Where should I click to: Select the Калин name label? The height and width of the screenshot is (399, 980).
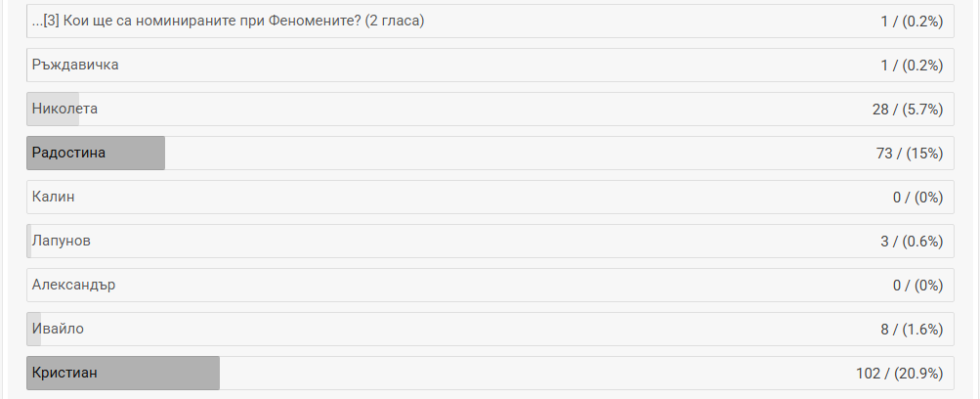tap(53, 197)
